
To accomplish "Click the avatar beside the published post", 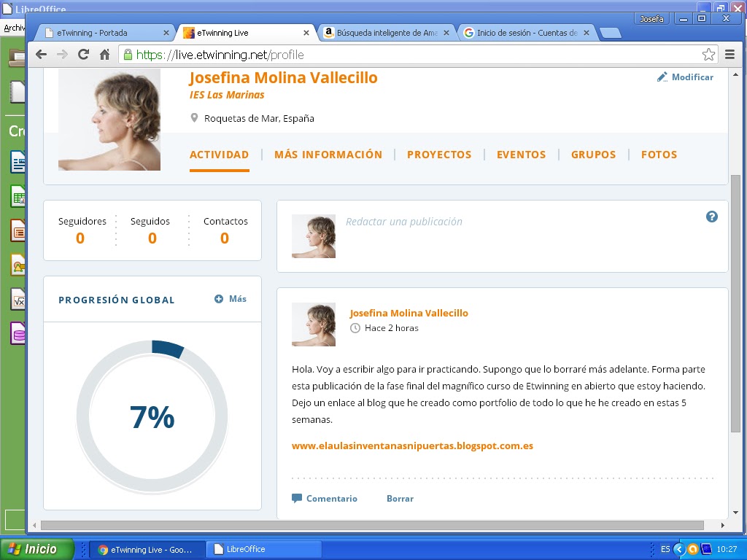I will (x=314, y=324).
